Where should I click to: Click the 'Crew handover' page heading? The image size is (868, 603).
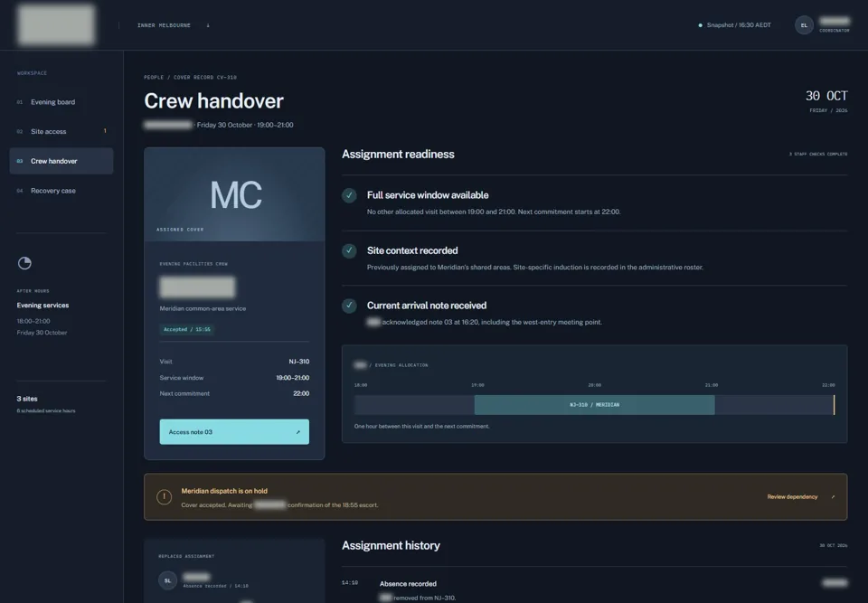click(213, 100)
